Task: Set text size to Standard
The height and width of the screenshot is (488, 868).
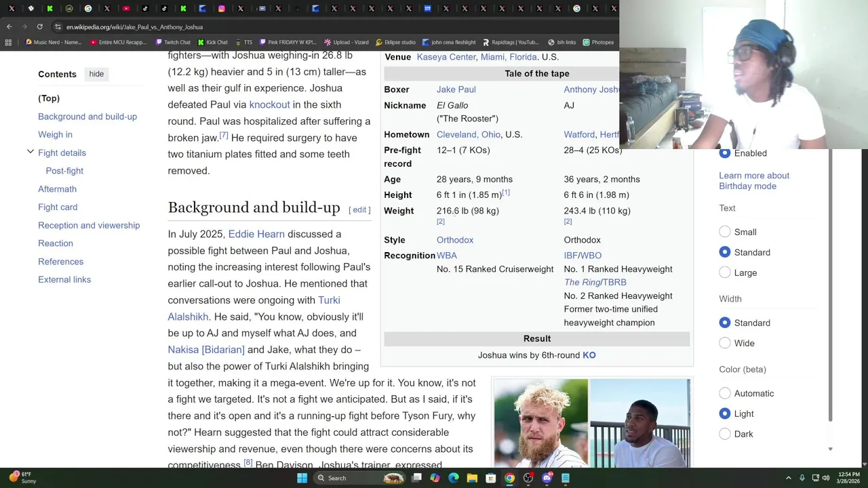Action: [725, 252]
